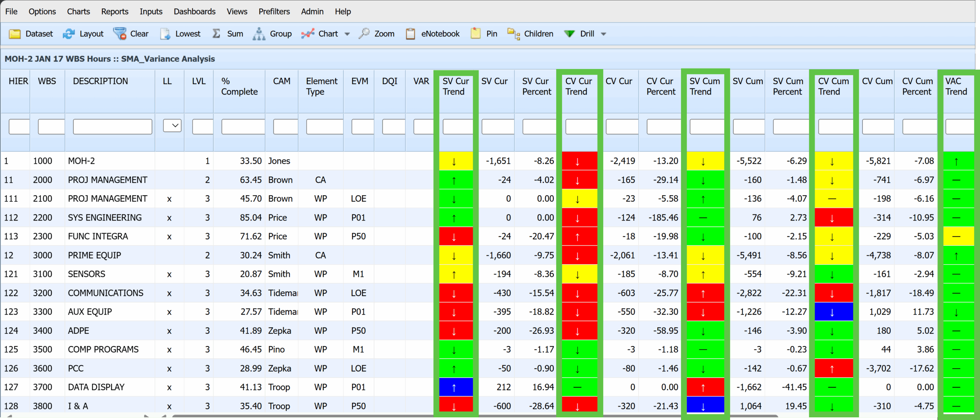Click the DESCRIPTION column header
Viewport: 980px width, 420px height.
100,81
